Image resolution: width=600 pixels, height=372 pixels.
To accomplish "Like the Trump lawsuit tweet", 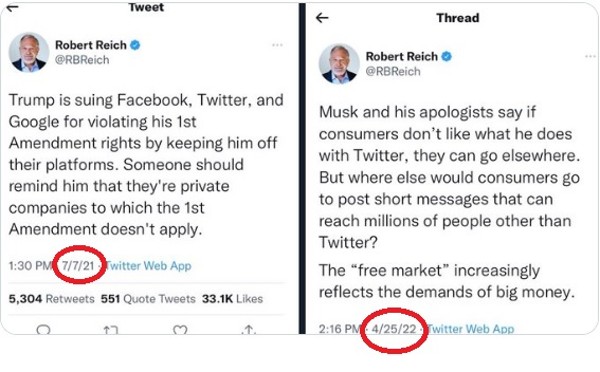I will [180, 330].
